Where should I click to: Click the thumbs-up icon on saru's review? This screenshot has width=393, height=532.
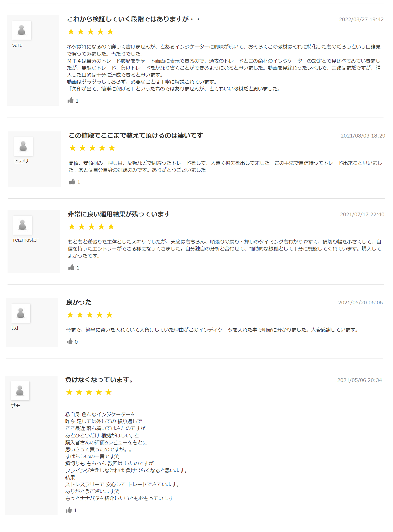(70, 100)
